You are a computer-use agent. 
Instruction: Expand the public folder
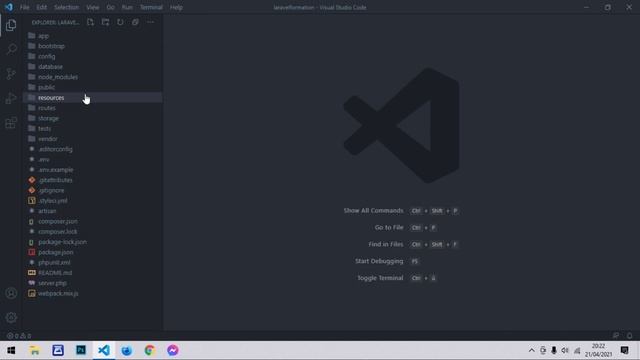pyautogui.click(x=93, y=87)
